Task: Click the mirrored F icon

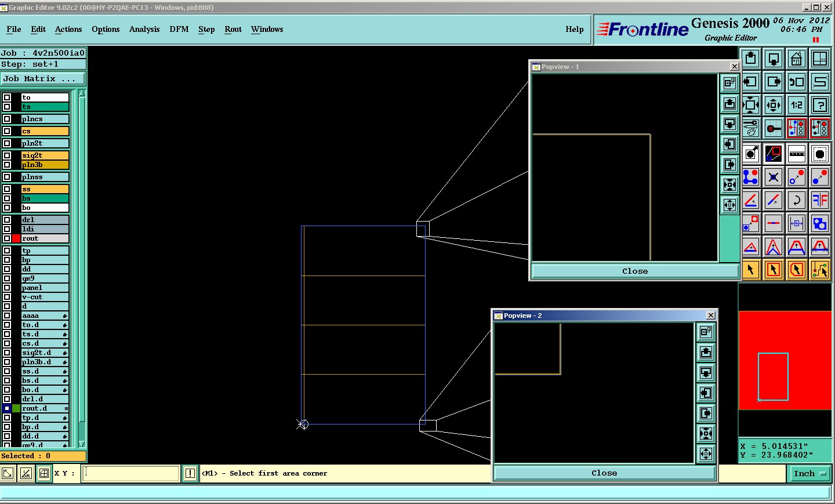Action: (820, 200)
